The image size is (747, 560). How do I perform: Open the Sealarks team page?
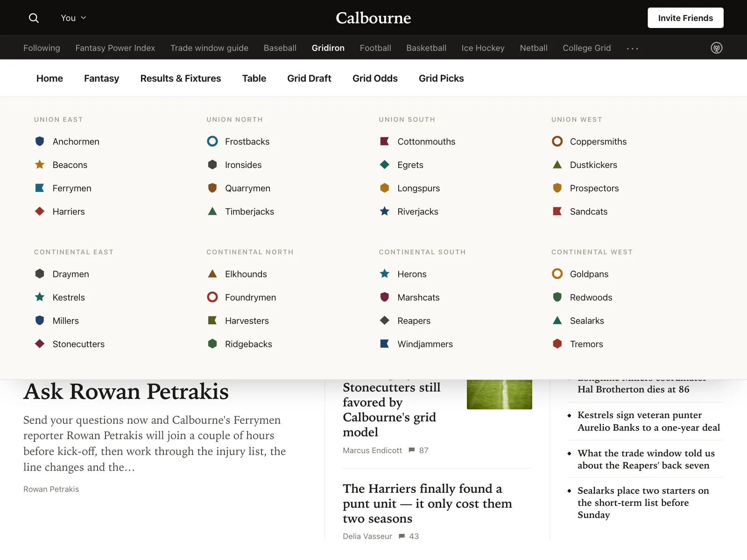pyautogui.click(x=587, y=321)
